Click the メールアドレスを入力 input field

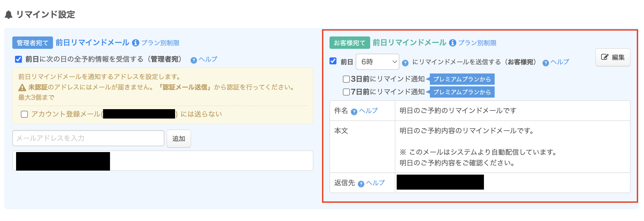click(88, 138)
